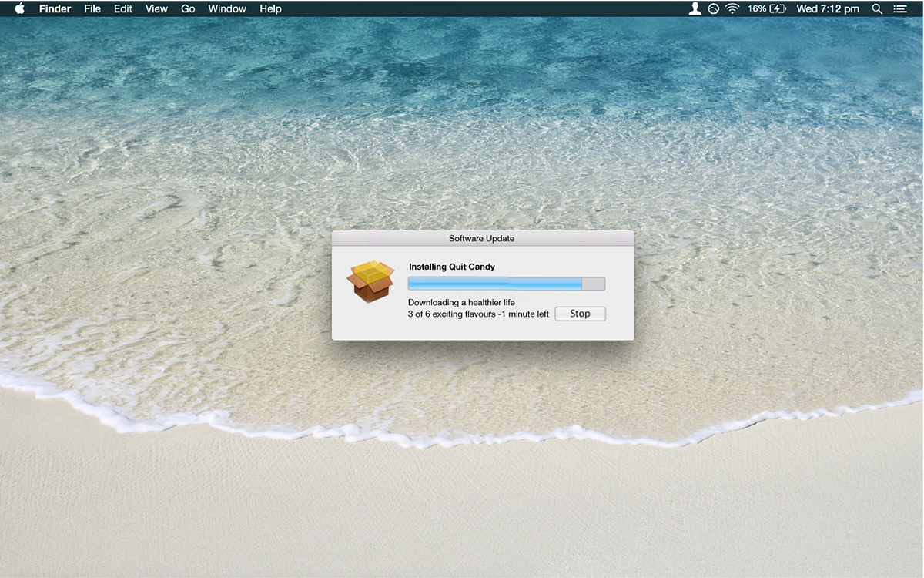
Task: Click the package box icon in dialog
Action: 370,281
